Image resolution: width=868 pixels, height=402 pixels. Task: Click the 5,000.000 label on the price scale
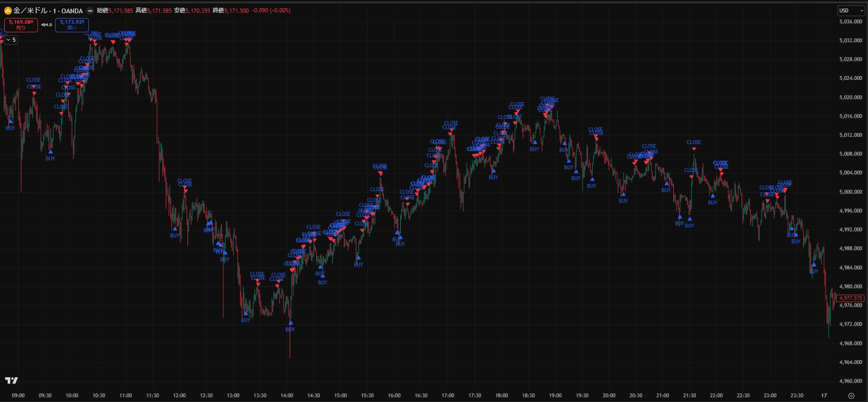[x=850, y=191]
